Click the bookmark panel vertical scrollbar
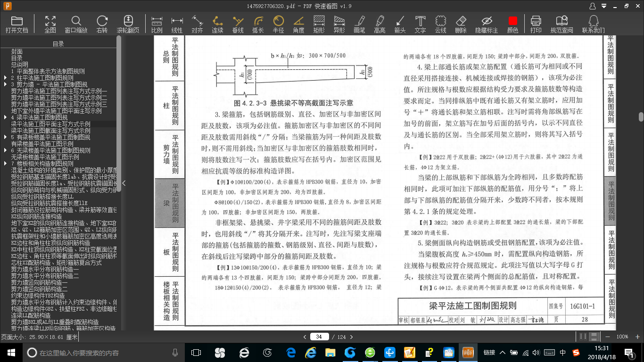The image size is (644, 362). click(x=119, y=113)
